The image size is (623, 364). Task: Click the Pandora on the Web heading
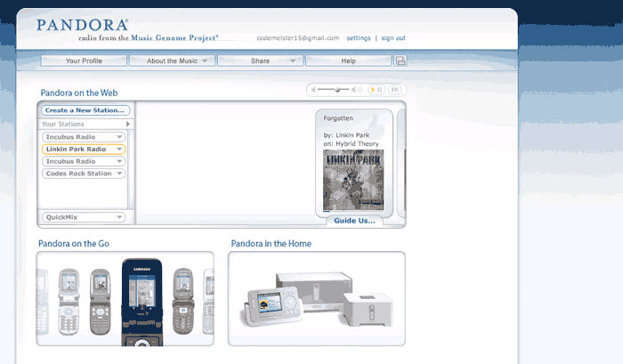(x=79, y=93)
